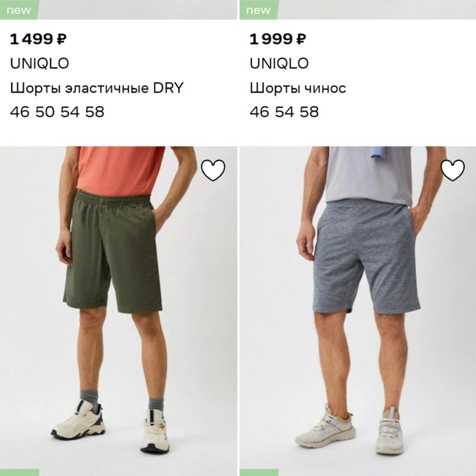Select size 46 for Шорты чинос

(259, 112)
